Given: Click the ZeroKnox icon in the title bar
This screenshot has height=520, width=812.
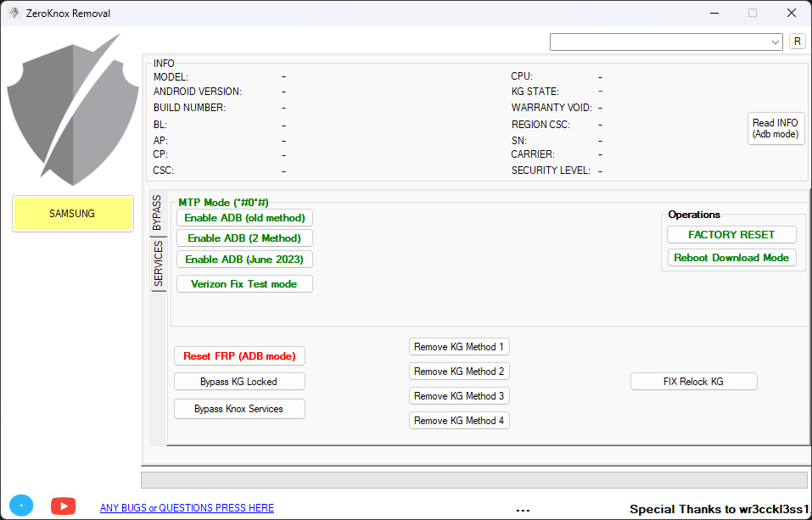Looking at the screenshot, I should (x=14, y=13).
